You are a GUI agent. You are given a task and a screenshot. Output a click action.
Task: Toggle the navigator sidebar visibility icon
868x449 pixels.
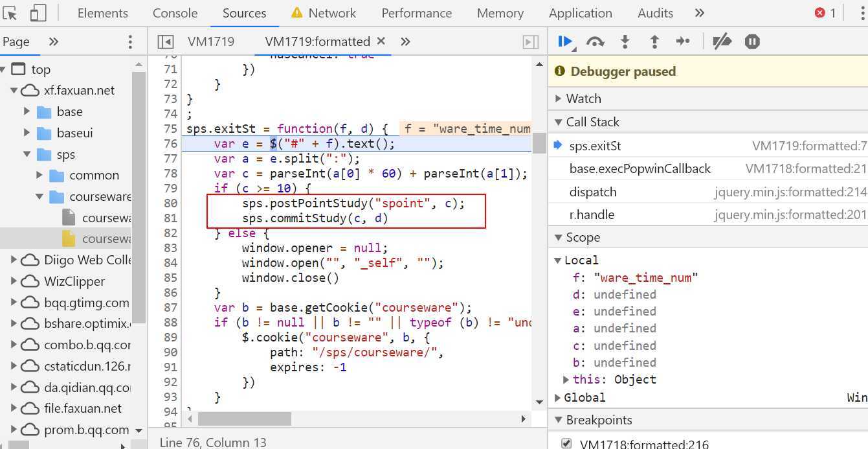pos(165,41)
